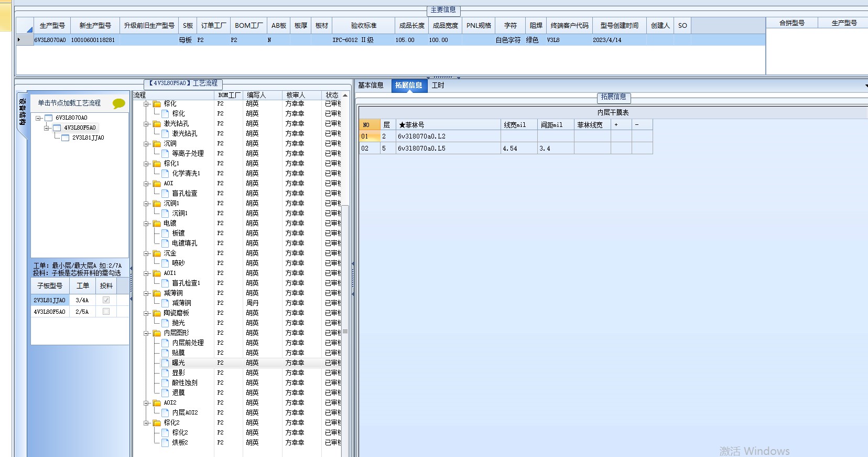Collapse the AOI2 process group
The image size is (868, 457).
[x=147, y=403]
